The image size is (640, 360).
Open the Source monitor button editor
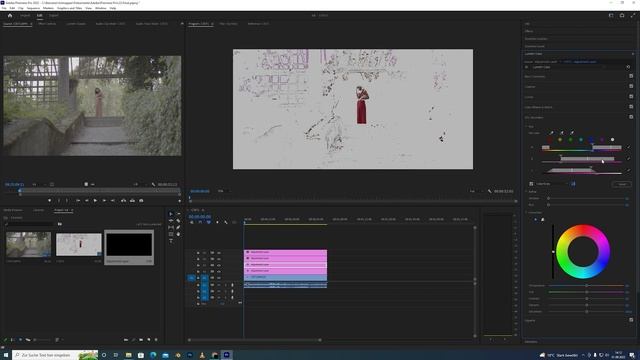(179, 201)
